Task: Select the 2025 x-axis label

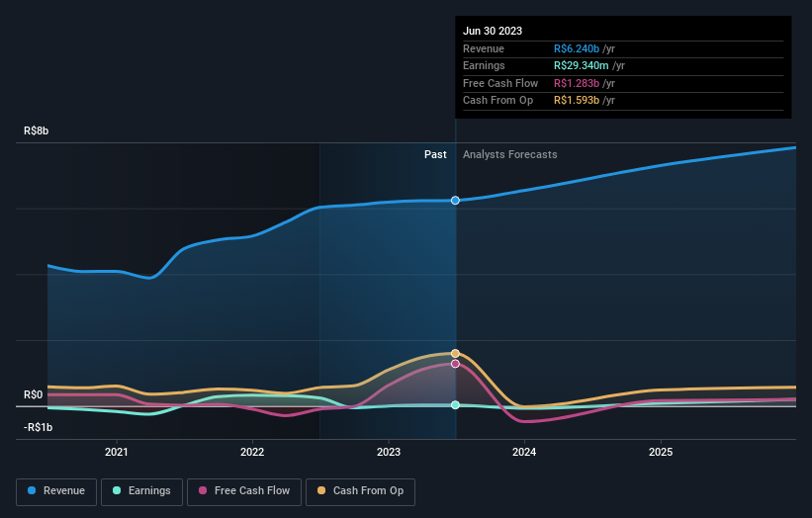Action: click(x=661, y=452)
